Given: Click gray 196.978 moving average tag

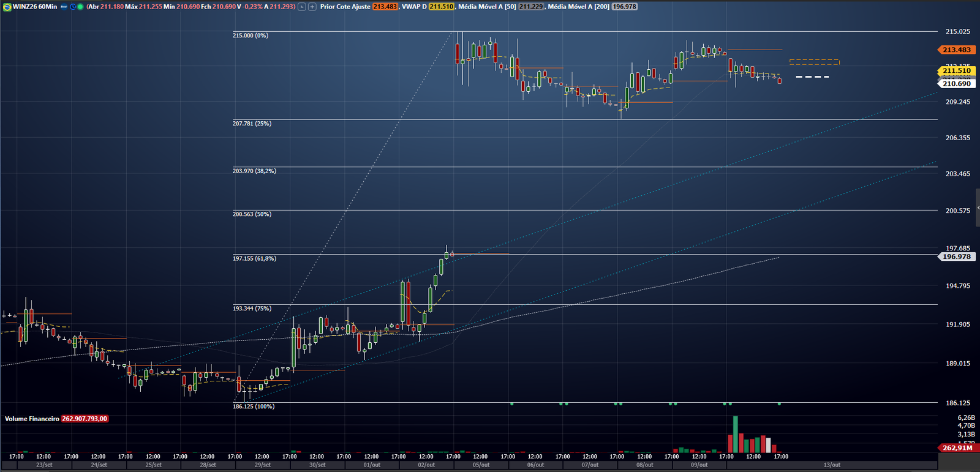Looking at the screenshot, I should pyautogui.click(x=957, y=257).
